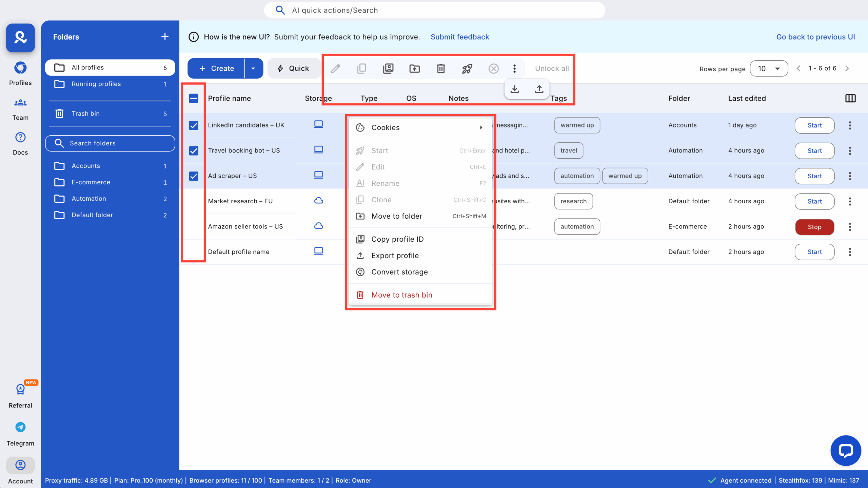Screen dimensions: 868x488
Task: Check the Market research – EU profile row
Action: click(194, 201)
